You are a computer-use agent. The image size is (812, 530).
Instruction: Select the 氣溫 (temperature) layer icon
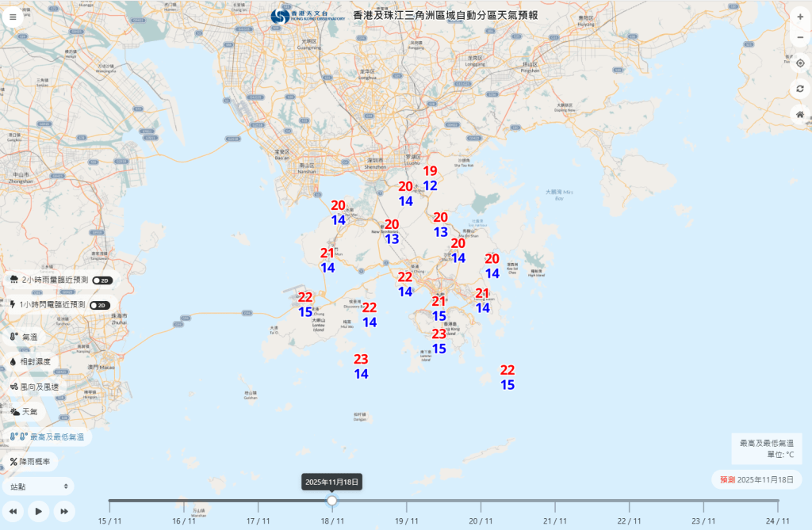click(x=13, y=338)
